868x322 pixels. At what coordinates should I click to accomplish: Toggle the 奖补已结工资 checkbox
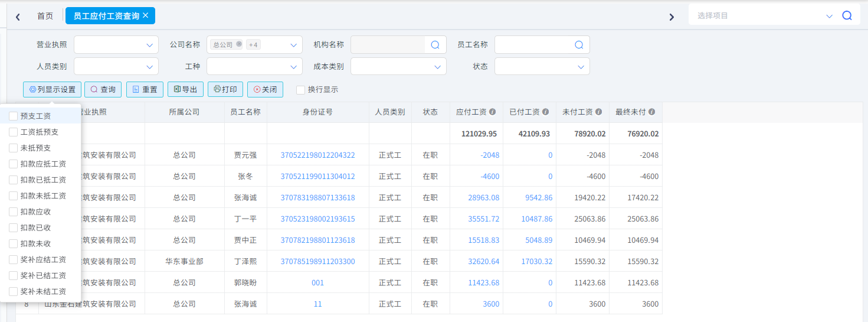click(x=14, y=276)
